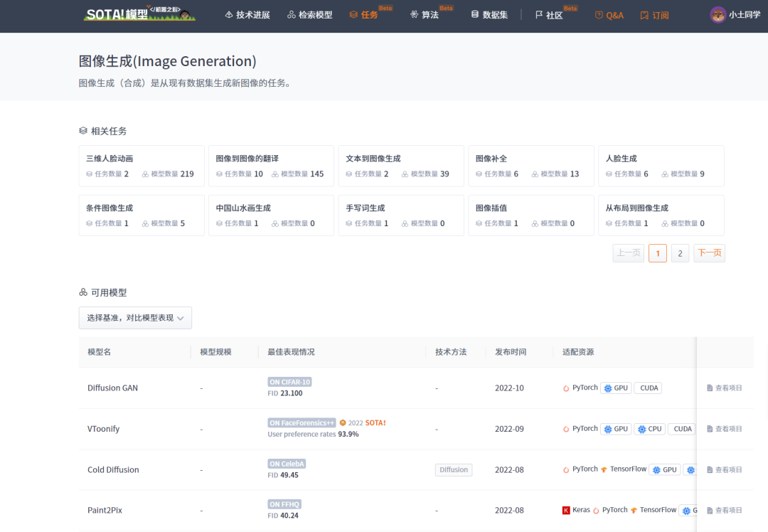768x532 pixels.
Task: Click the 订阅 bookmark icon
Action: pyautogui.click(x=644, y=14)
